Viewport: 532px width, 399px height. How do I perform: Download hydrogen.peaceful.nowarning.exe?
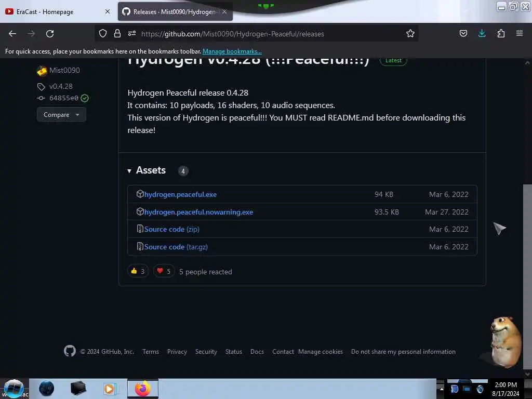[199, 212]
